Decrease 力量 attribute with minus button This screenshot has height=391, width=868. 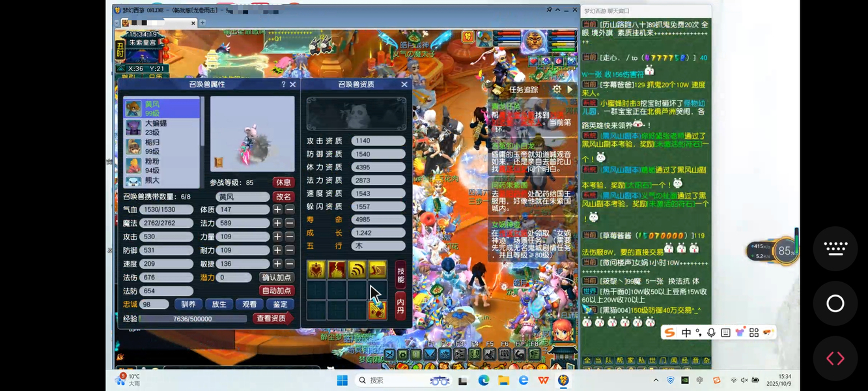tap(290, 237)
